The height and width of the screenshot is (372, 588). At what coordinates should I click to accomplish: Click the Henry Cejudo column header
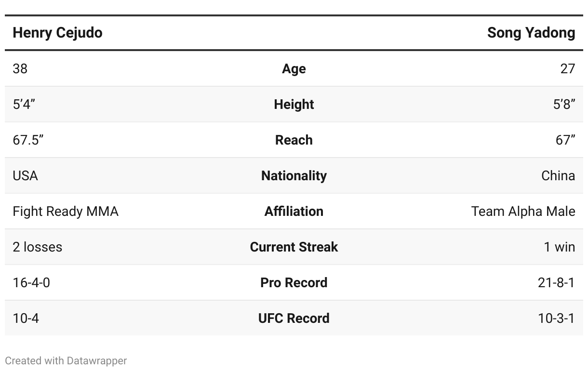57,33
